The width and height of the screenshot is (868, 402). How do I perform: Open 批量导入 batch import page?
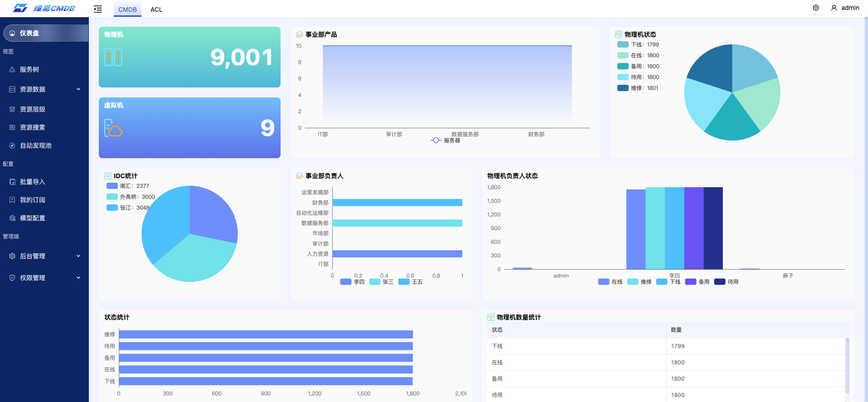(32, 182)
